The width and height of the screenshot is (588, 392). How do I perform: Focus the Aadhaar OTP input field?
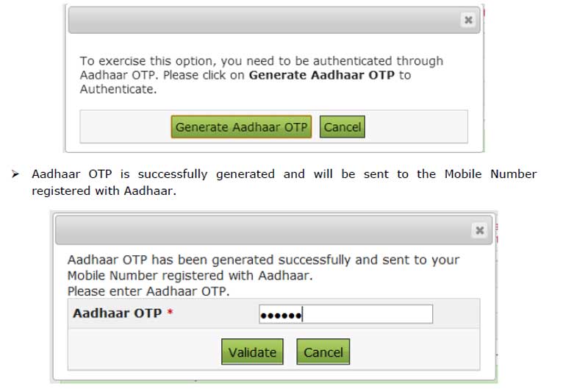pyautogui.click(x=367, y=314)
